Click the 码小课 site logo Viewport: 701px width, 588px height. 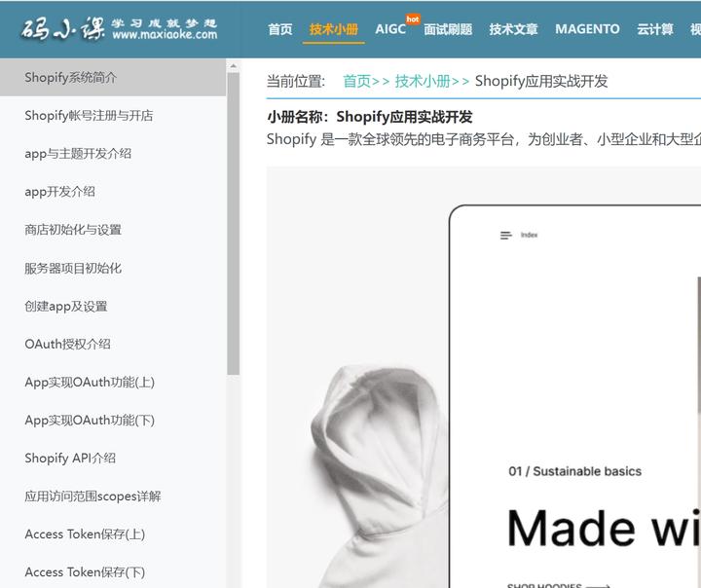120,29
